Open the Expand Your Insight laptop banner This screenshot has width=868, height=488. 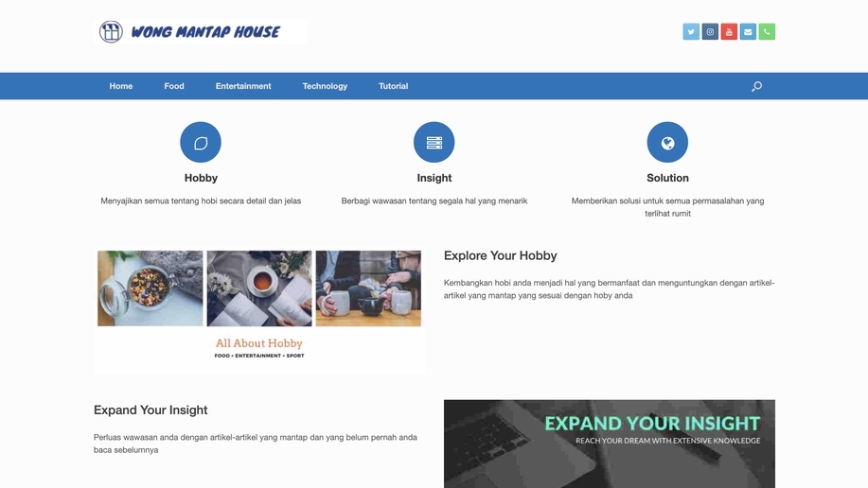610,444
